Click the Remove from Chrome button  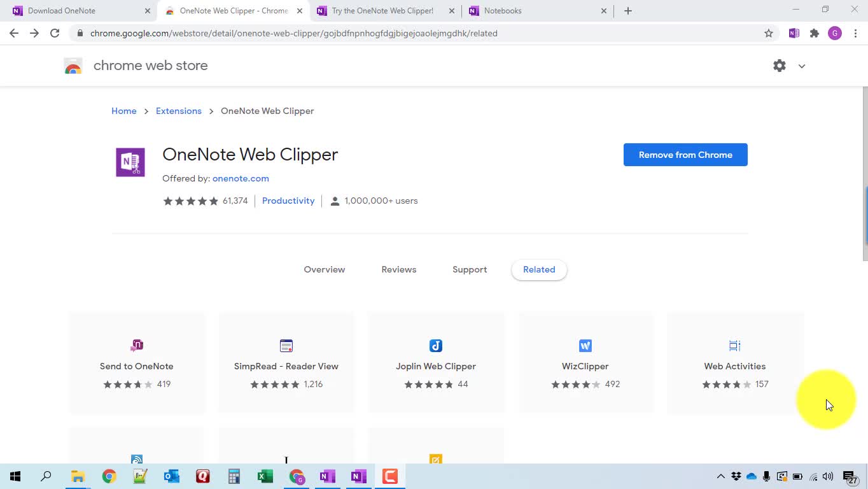coord(685,155)
